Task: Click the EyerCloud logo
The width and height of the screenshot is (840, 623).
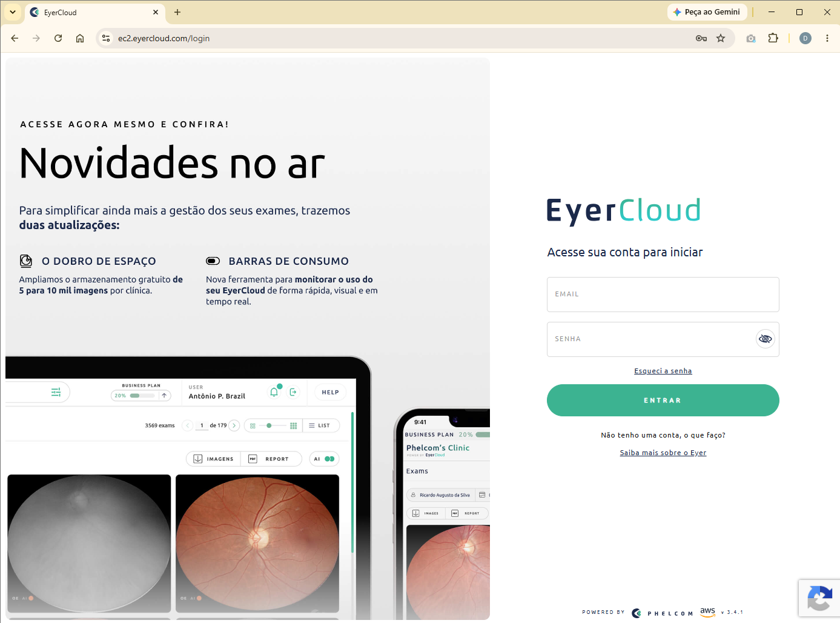Action: [x=624, y=211]
